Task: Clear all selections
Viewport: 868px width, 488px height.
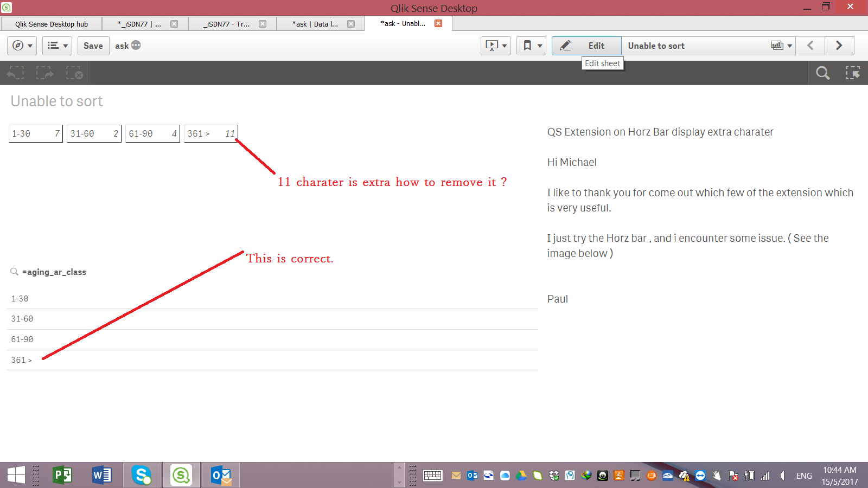Action: tap(74, 73)
